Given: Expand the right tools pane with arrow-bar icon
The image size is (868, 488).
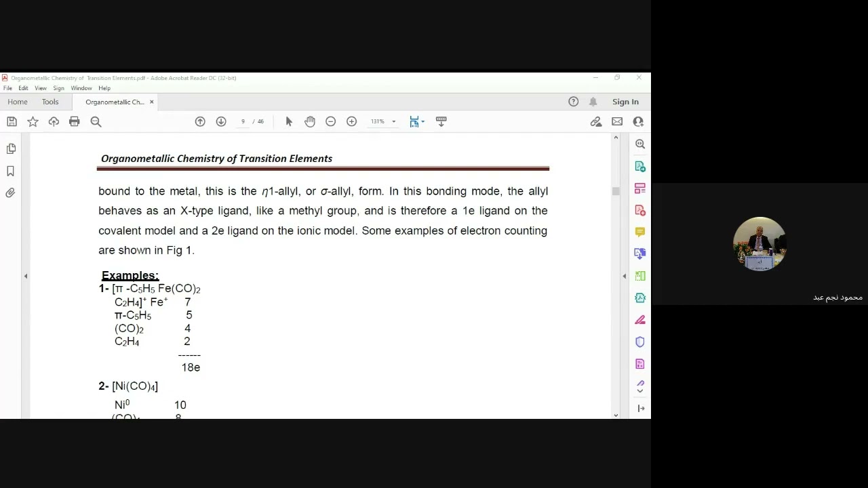Looking at the screenshot, I should tap(641, 408).
